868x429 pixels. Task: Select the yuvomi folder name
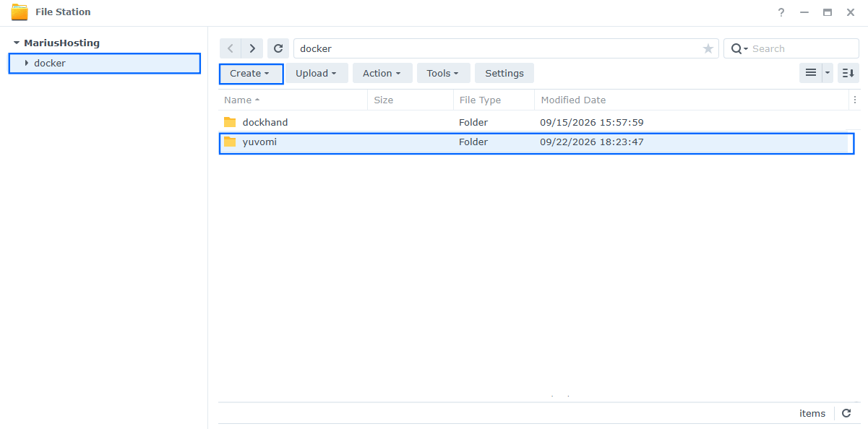(259, 142)
